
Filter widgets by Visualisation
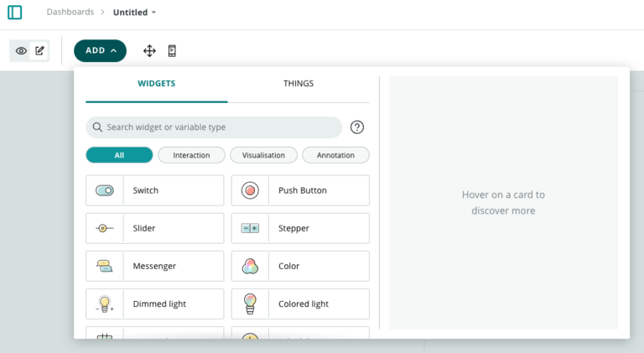(x=263, y=155)
